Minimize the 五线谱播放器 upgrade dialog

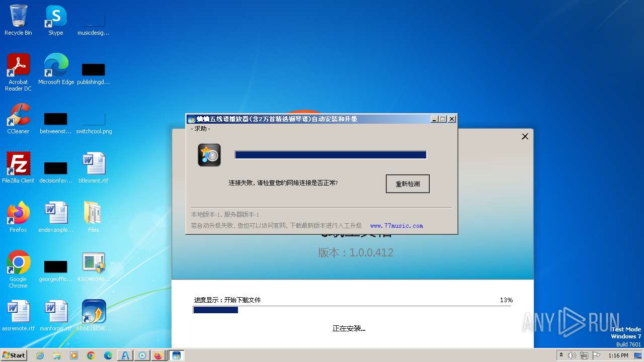click(434, 119)
